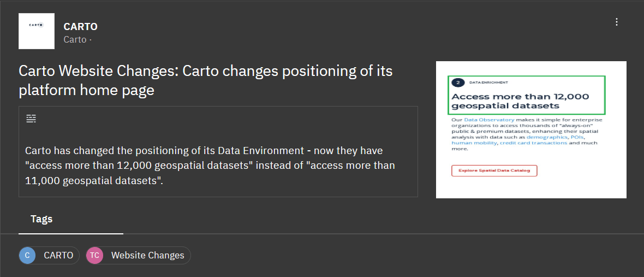Click the POIs link in the preview
Screen dimensions: 644x277
pyautogui.click(x=577, y=137)
